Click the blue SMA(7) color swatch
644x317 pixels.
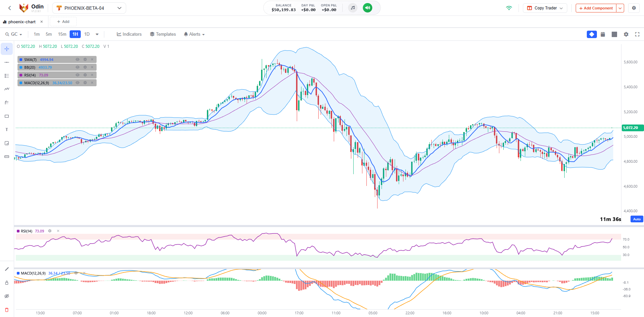coord(21,60)
